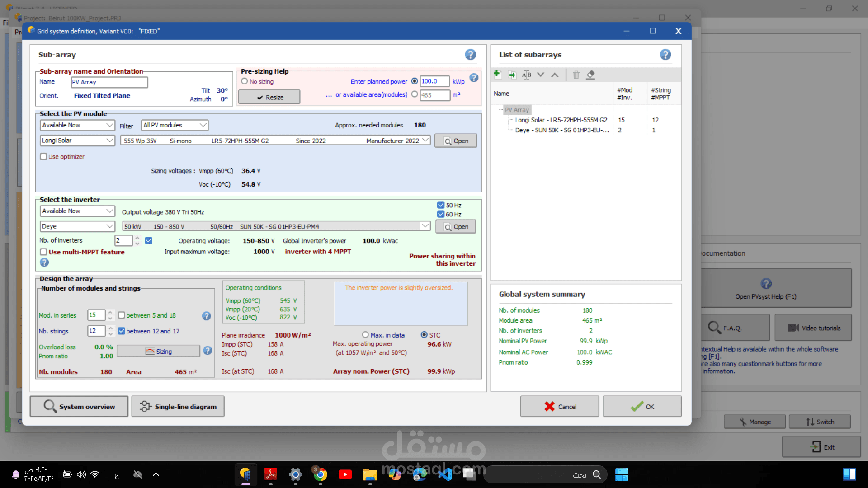The image size is (868, 488).
Task: Select the Enter planned power radio button
Action: click(415, 81)
